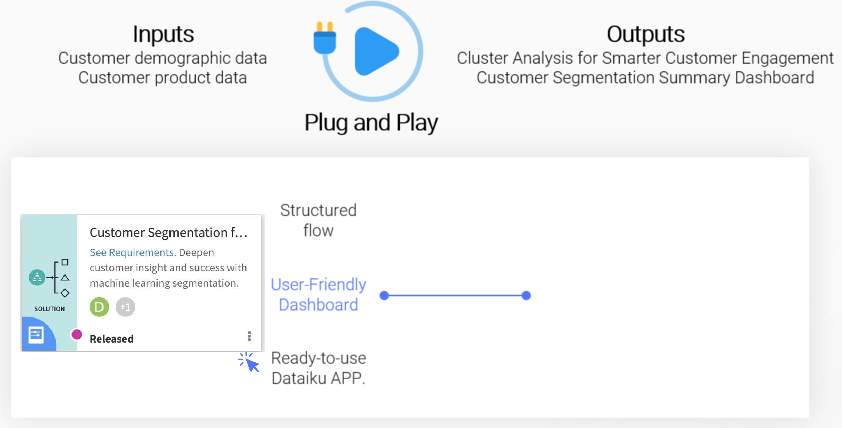842x428 pixels.
Task: Click the left endpoint dot of the blue line
Action: click(384, 295)
